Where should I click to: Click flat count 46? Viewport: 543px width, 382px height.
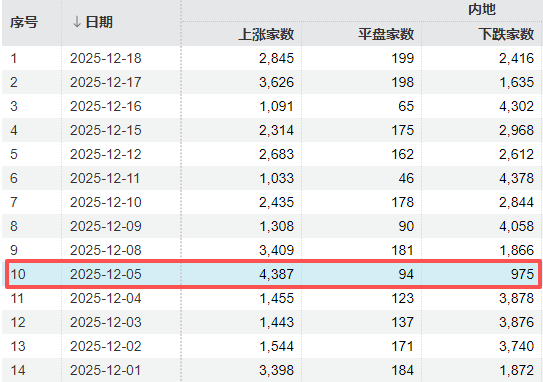click(406, 178)
